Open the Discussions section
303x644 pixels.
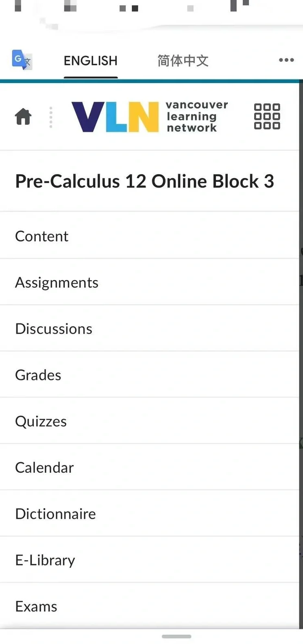(x=149, y=329)
